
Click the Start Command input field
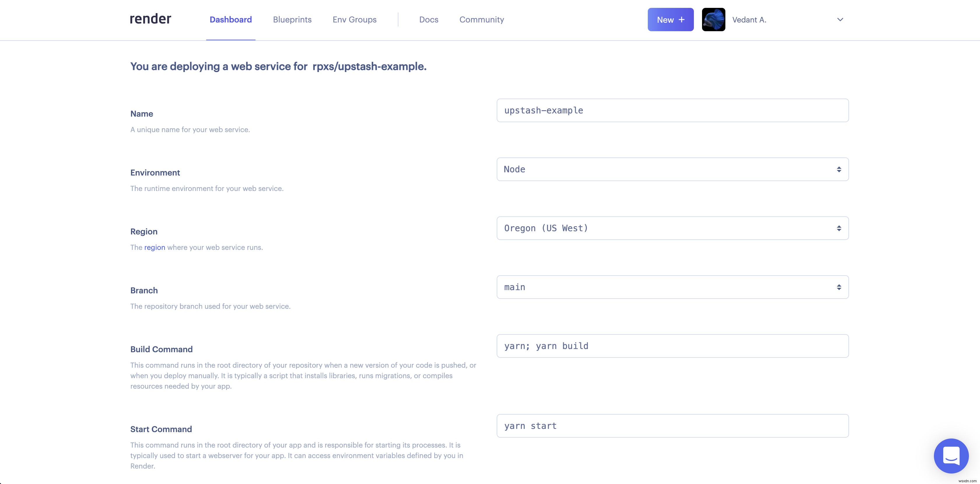pyautogui.click(x=673, y=426)
